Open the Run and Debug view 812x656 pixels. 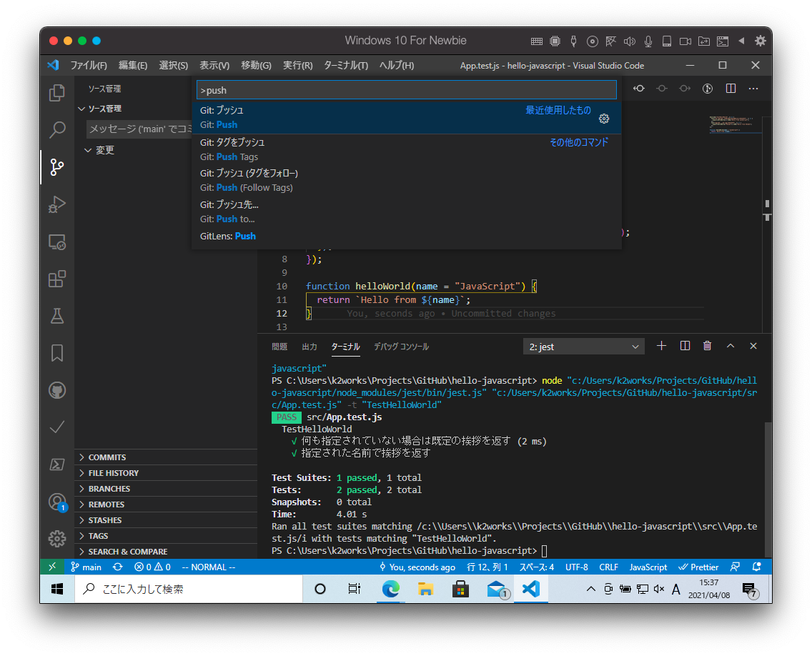point(57,204)
